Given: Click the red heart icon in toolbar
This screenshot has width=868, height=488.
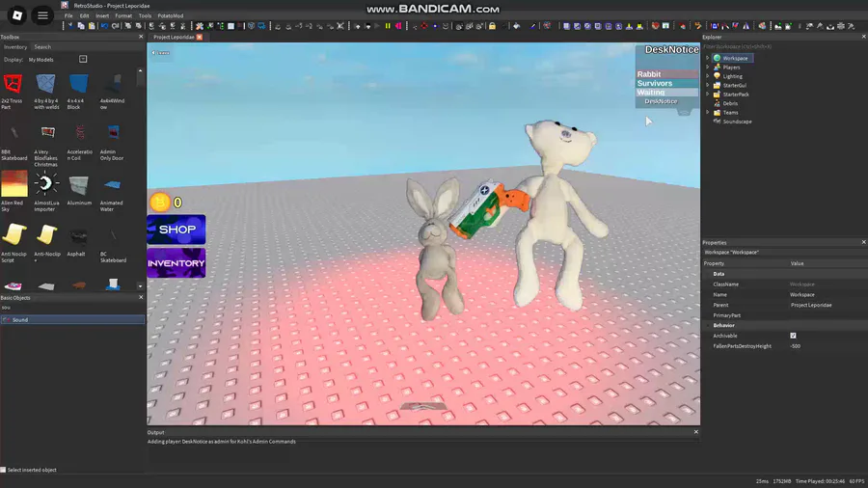Looking at the screenshot, I should 655,26.
